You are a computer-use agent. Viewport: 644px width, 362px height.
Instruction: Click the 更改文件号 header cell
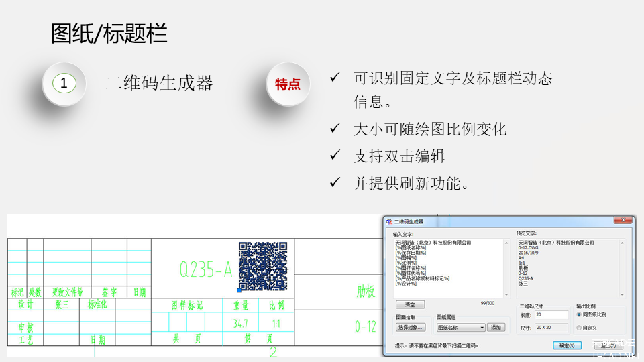(67, 292)
